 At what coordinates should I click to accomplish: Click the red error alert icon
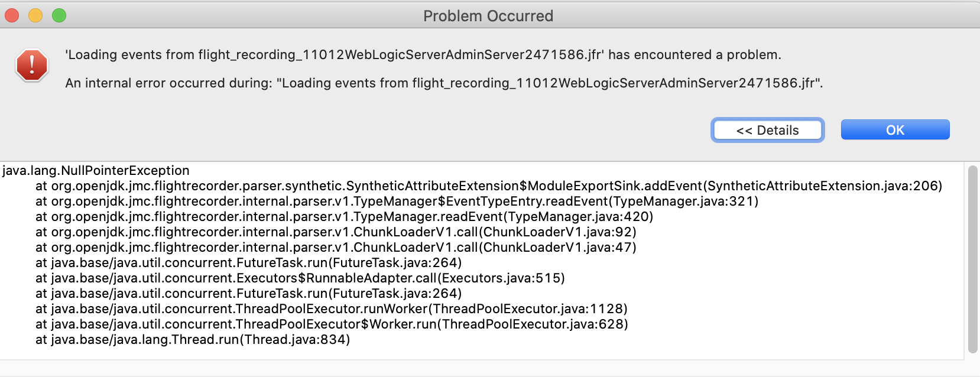pos(32,65)
